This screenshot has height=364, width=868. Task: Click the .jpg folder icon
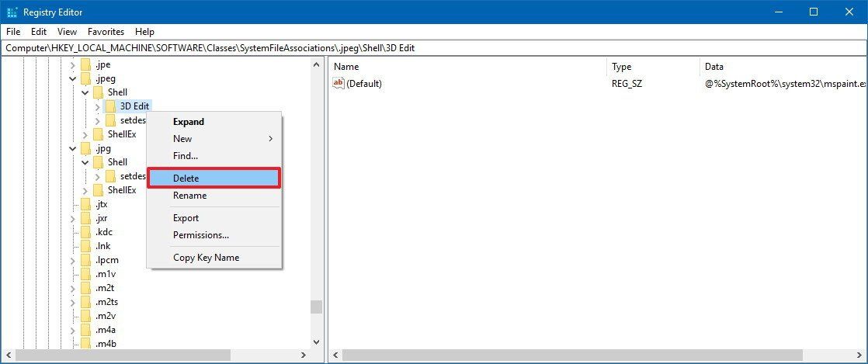(x=85, y=148)
